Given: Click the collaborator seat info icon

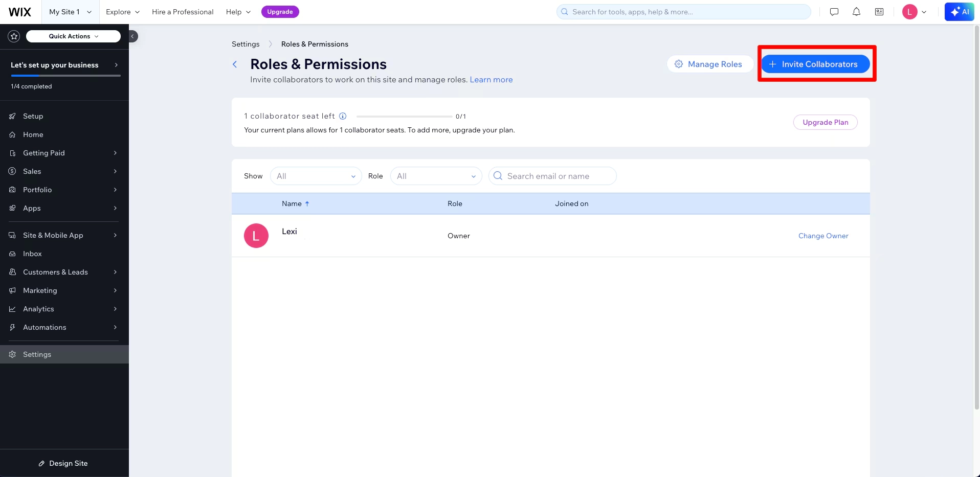Looking at the screenshot, I should [343, 116].
